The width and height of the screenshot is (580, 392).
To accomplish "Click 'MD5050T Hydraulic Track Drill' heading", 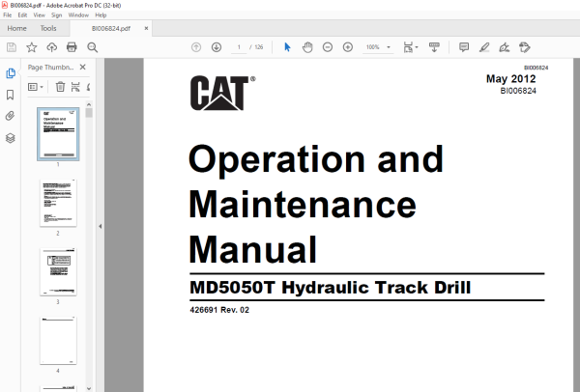I will 330,288.
